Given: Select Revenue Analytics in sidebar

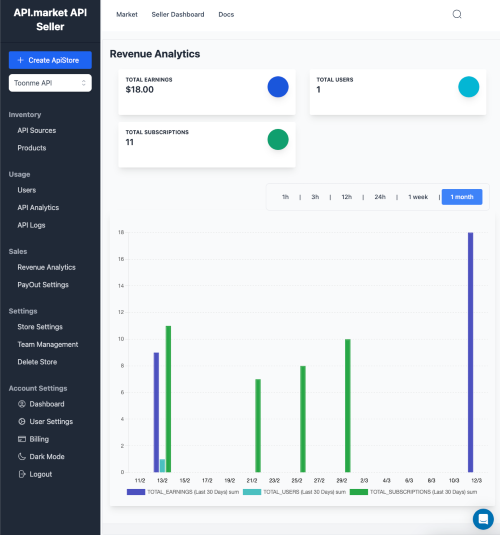Looking at the screenshot, I should (x=46, y=267).
